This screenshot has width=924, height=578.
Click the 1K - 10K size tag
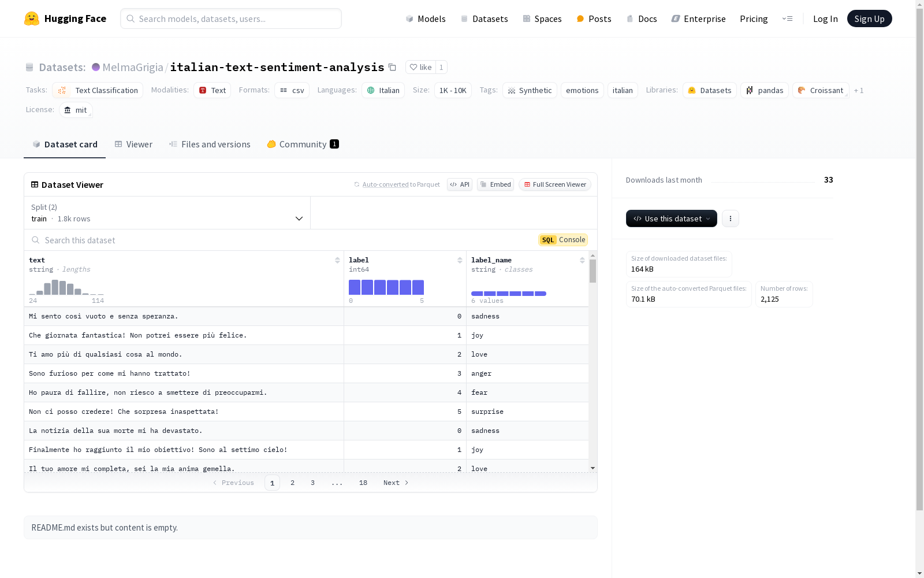pyautogui.click(x=453, y=90)
